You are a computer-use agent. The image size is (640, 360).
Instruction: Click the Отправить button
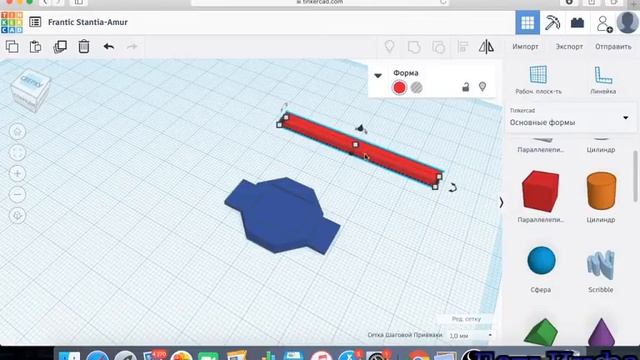click(x=613, y=47)
